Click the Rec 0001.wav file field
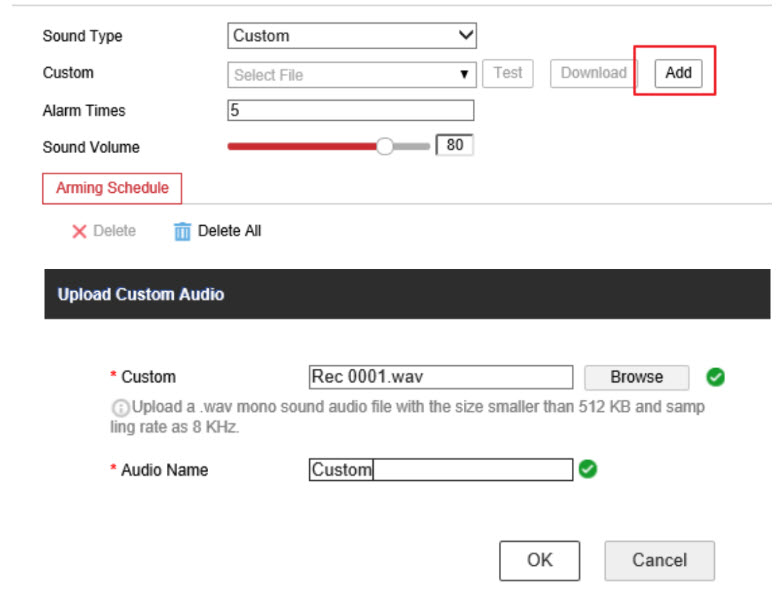 441,377
